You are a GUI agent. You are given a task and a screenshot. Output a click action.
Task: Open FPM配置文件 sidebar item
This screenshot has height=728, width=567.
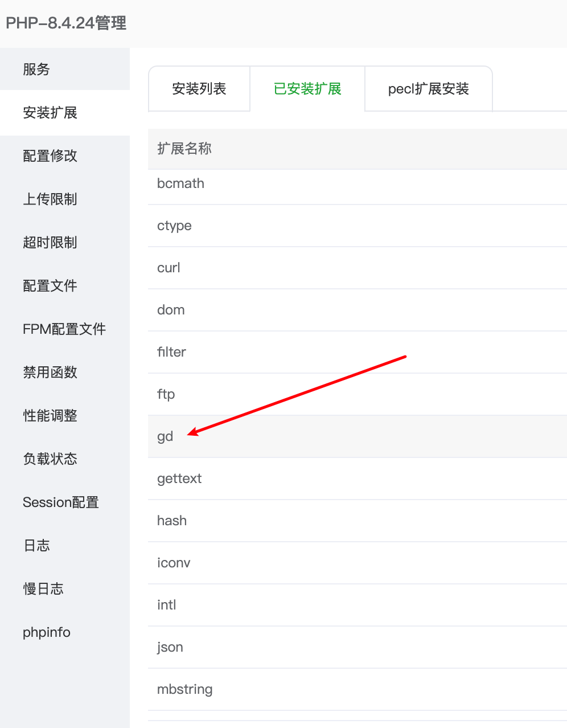[65, 329]
